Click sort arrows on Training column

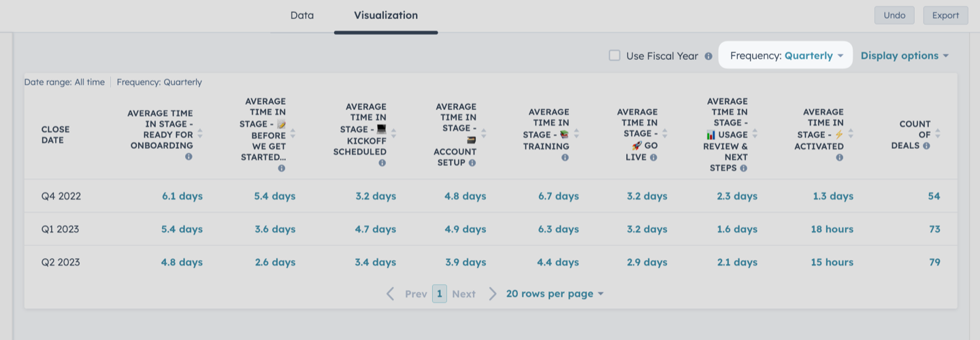tap(576, 134)
